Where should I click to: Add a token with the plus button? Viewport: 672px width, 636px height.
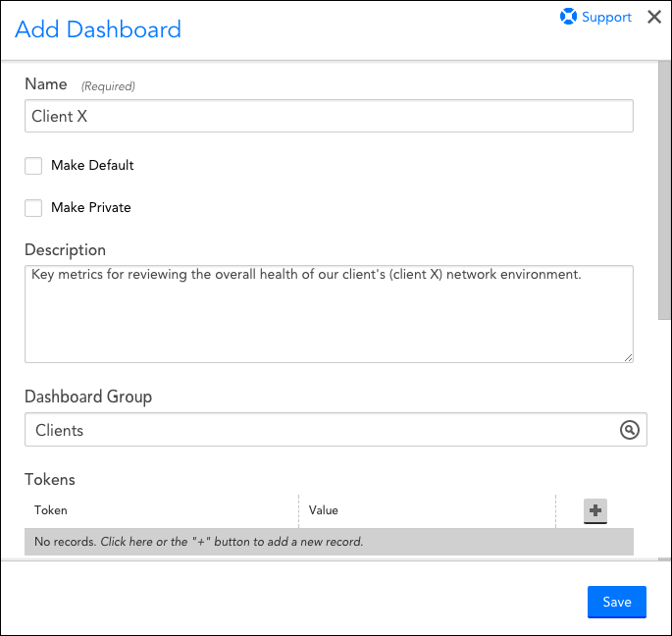[594, 510]
